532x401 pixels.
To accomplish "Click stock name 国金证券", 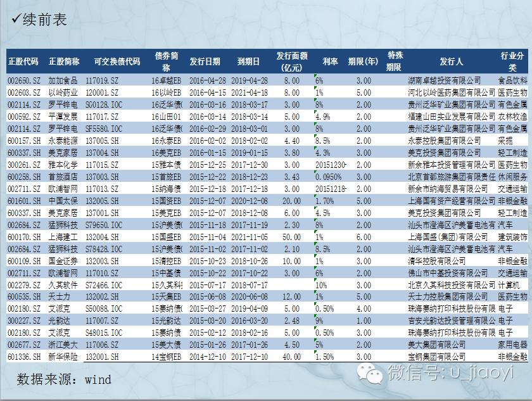I will pyautogui.click(x=63, y=261).
